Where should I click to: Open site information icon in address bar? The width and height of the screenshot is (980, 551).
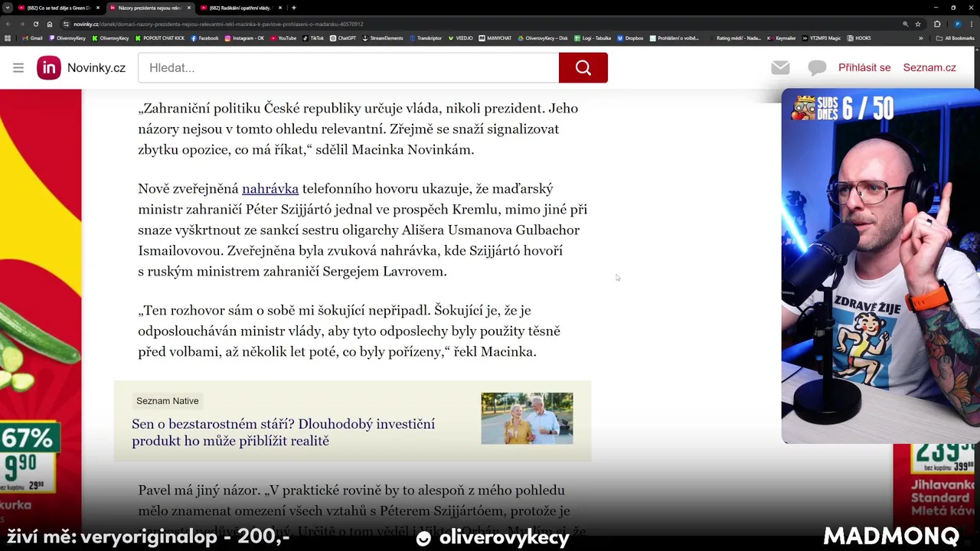pyautogui.click(x=67, y=24)
